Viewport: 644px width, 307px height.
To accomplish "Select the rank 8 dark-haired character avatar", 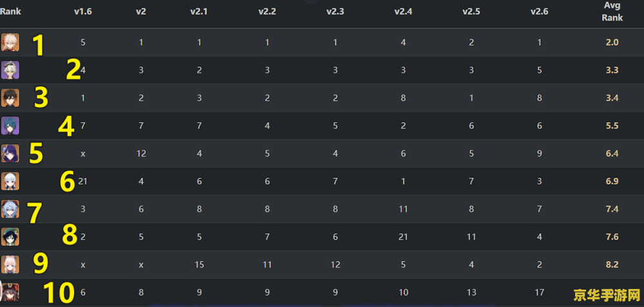I will (x=10, y=237).
